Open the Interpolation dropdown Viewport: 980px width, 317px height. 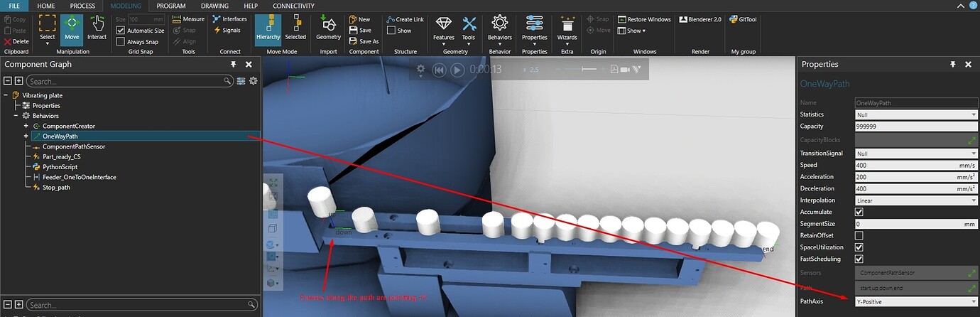tap(916, 200)
